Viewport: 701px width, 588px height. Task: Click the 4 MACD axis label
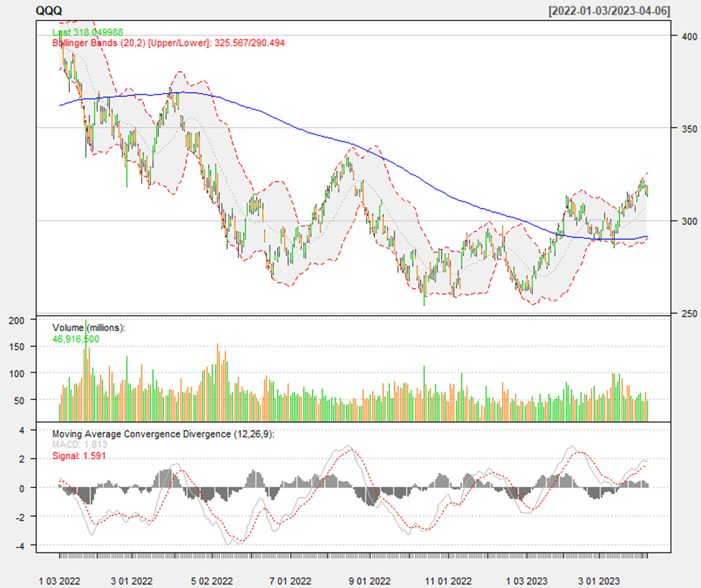[22, 431]
